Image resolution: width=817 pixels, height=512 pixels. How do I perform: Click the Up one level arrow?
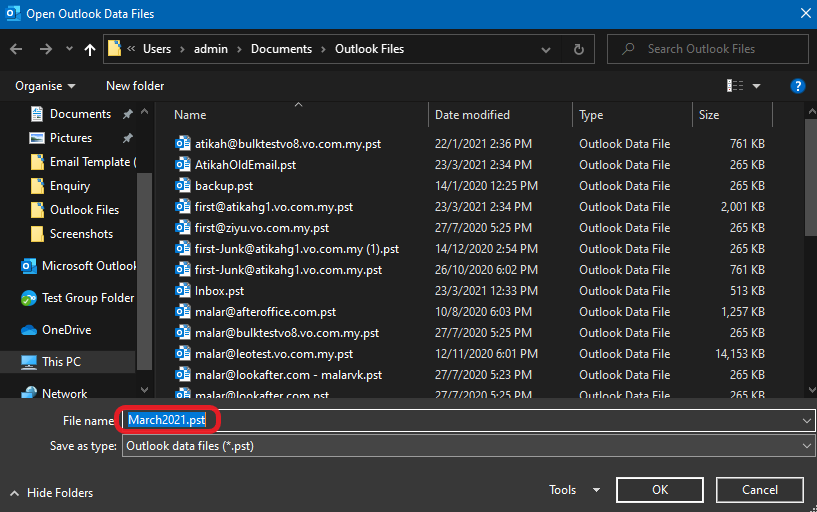[x=90, y=49]
